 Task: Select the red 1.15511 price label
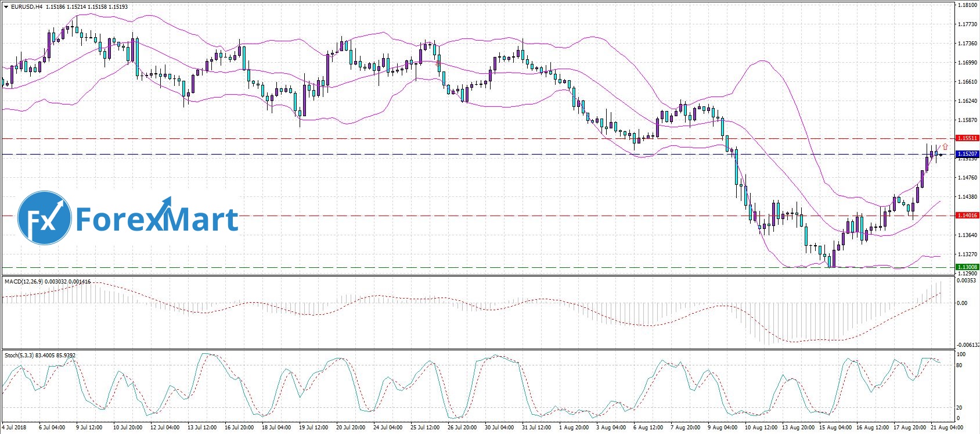click(x=967, y=138)
